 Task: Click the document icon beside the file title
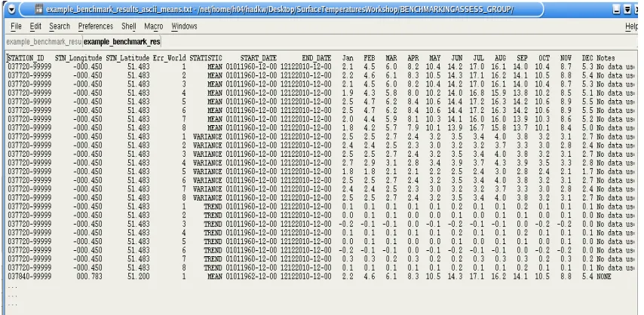click(x=38, y=9)
